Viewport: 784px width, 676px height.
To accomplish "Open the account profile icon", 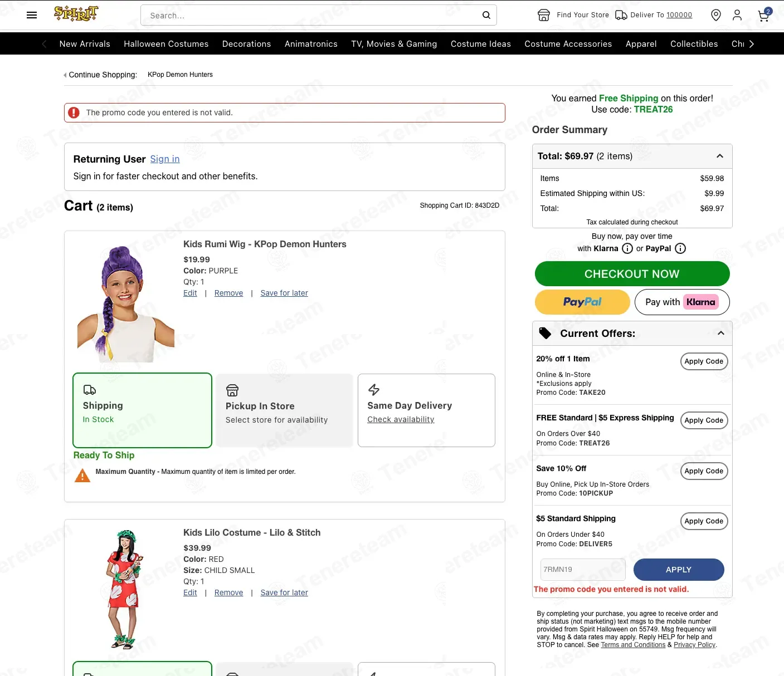I will pos(737,15).
